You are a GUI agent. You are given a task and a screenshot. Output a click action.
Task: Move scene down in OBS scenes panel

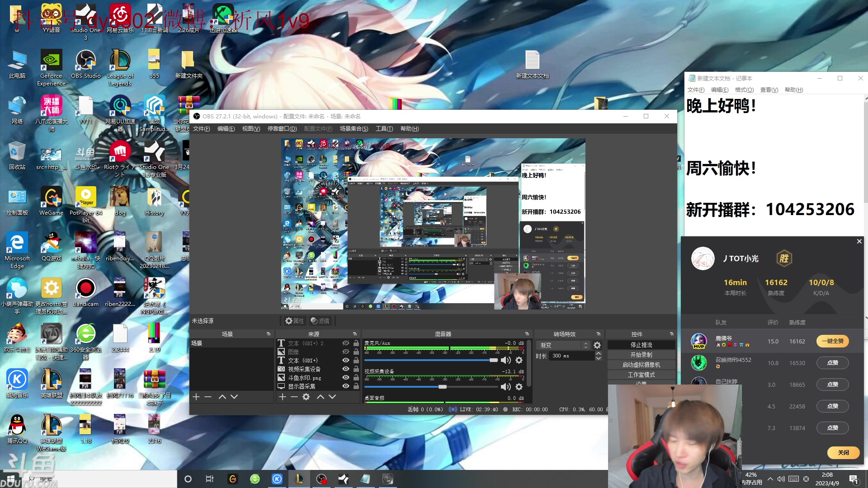[x=234, y=397]
